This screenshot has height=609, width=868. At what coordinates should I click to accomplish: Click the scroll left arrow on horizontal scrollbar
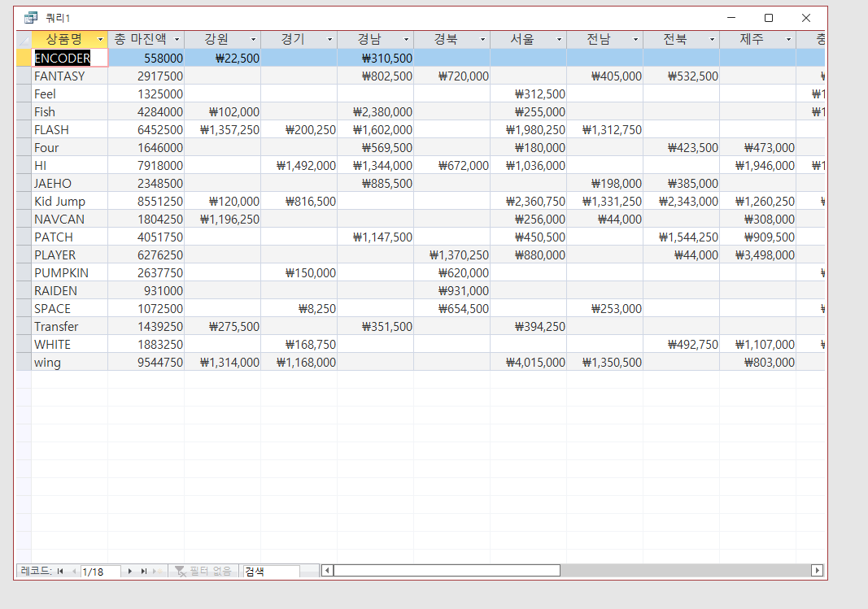pyautogui.click(x=327, y=571)
